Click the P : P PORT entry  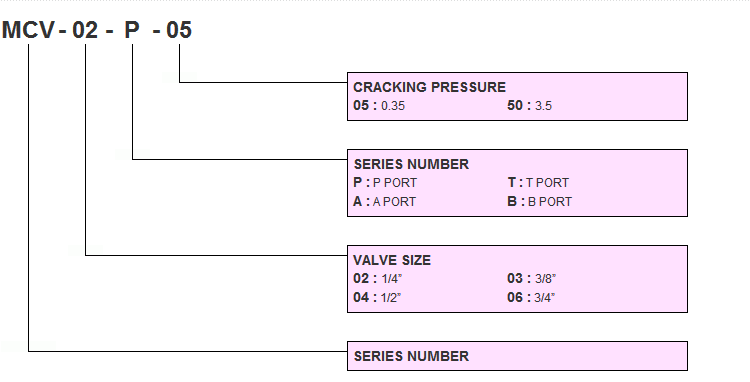tap(385, 183)
